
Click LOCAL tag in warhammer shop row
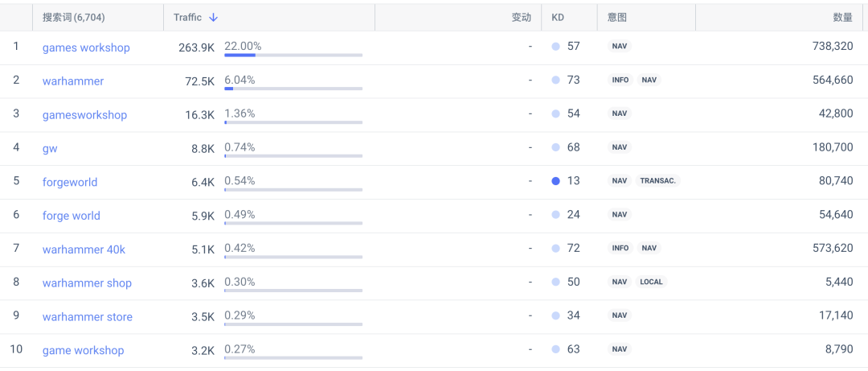[x=651, y=282]
